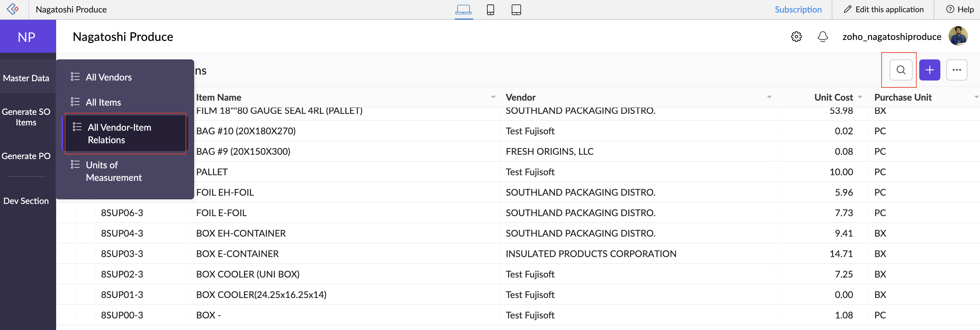Click the user profile avatar
The height and width of the screenshot is (330, 980).
[x=958, y=37]
